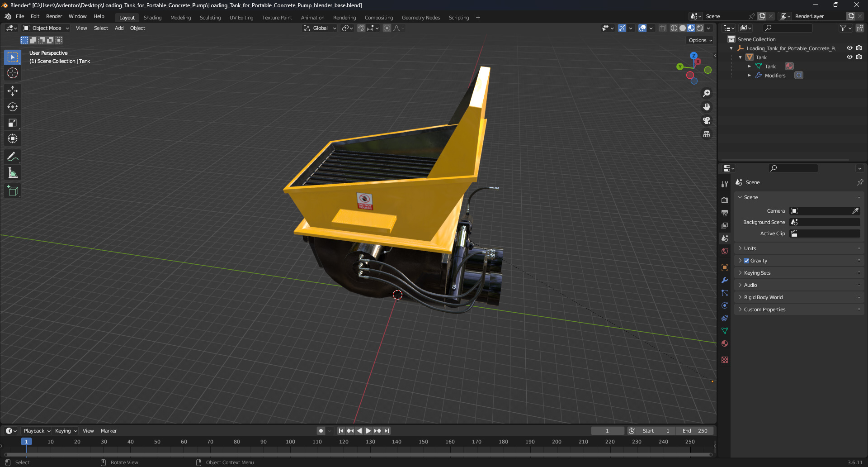Switch to the UV Editing workspace tab
868x467 pixels.
(x=241, y=18)
